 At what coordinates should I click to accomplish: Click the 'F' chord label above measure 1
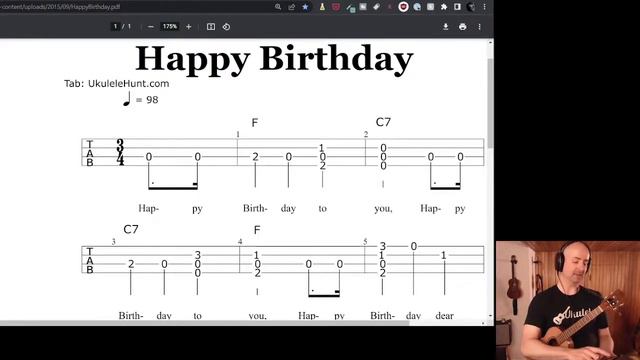[255, 123]
